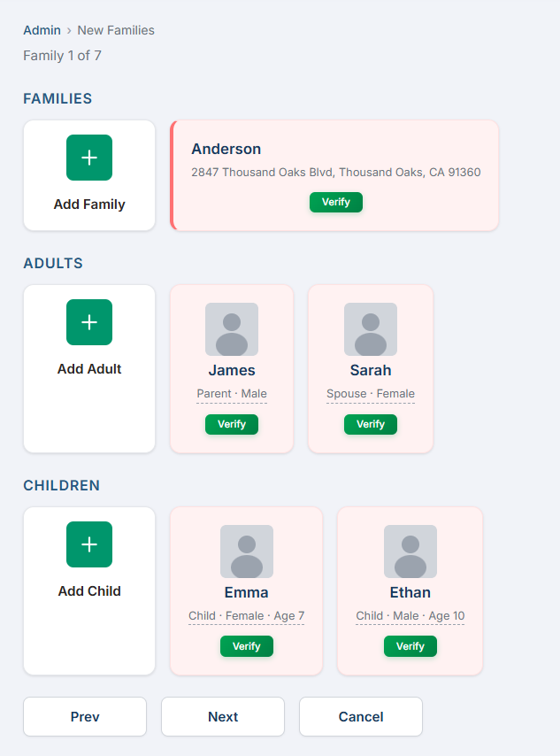Click the breadcrumb separator chevron
Viewport: 560px width, 756px height.
[x=69, y=30]
